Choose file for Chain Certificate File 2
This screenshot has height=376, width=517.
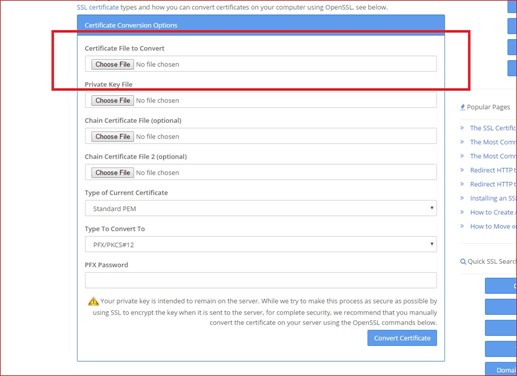tap(113, 172)
